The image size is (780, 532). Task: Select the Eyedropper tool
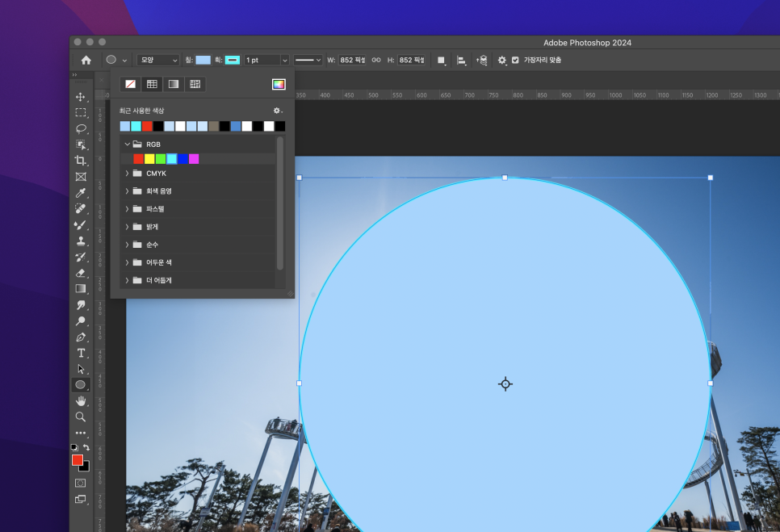tap(81, 193)
